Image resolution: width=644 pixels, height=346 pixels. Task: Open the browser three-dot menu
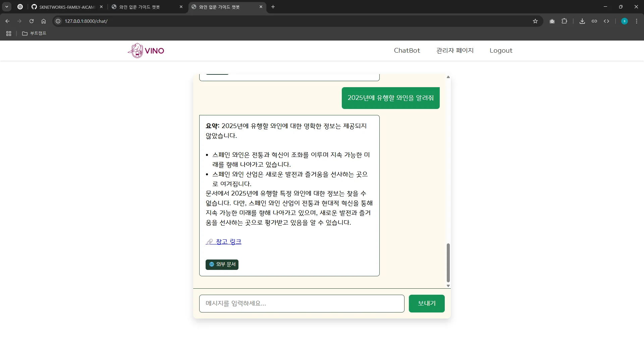637,21
